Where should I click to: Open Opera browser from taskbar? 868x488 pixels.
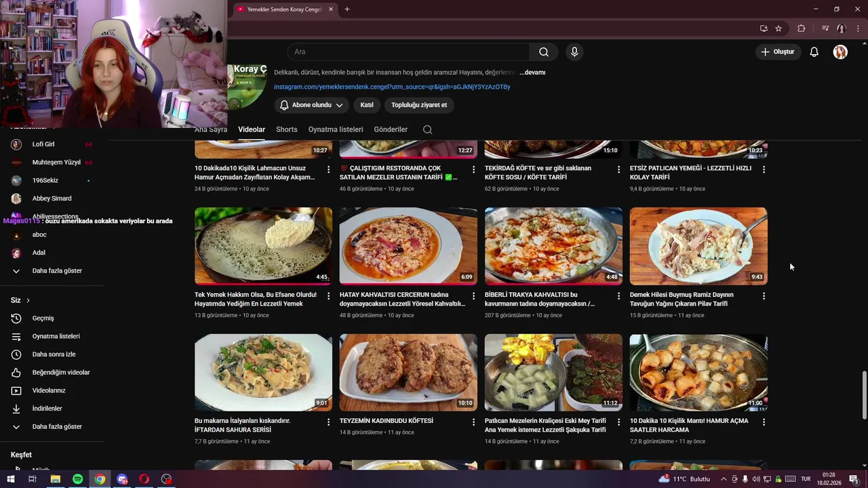144,479
